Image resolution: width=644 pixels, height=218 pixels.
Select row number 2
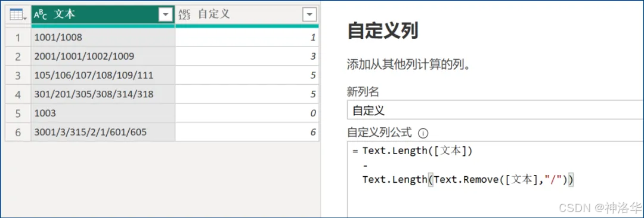18,56
